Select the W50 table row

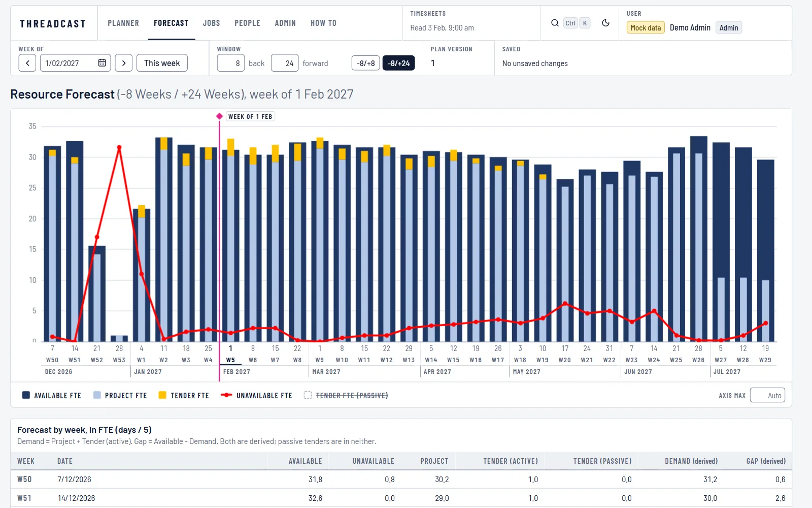coord(401,480)
